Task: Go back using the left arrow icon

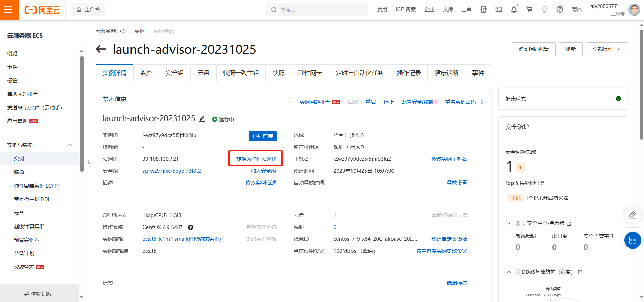Action: (101, 49)
